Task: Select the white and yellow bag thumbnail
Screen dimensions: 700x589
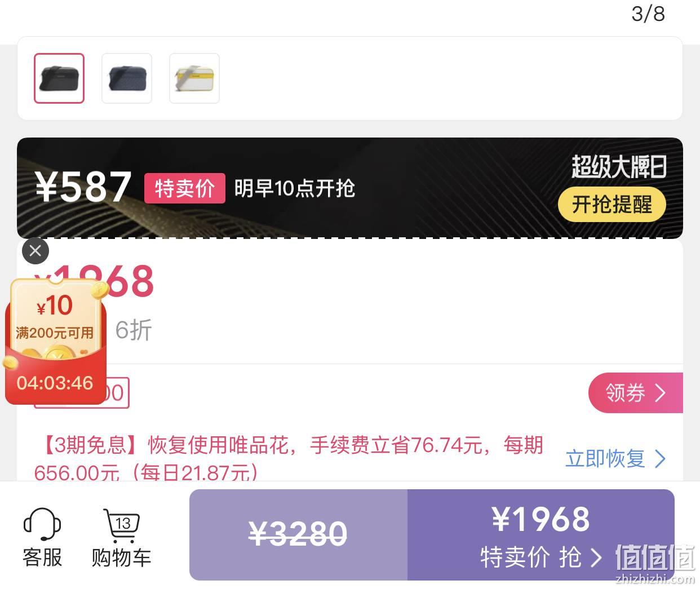Action: click(x=194, y=78)
